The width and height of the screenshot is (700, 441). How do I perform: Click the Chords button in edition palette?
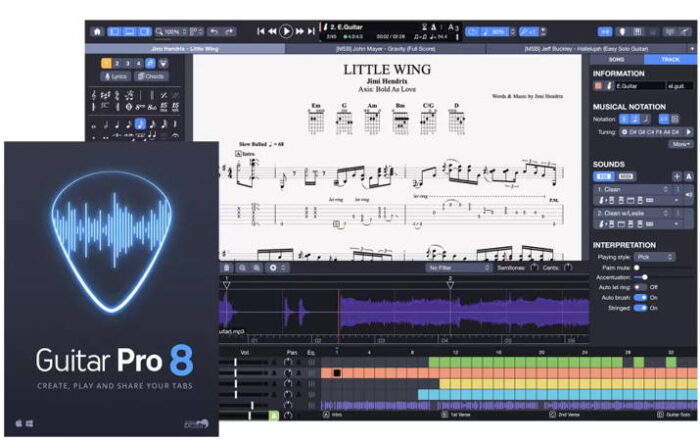tap(152, 76)
